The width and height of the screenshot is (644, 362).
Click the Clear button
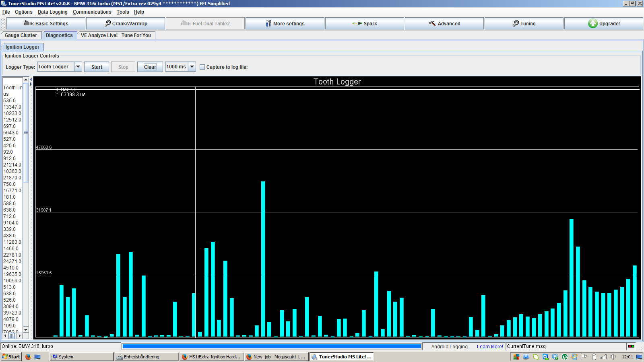pos(150,67)
